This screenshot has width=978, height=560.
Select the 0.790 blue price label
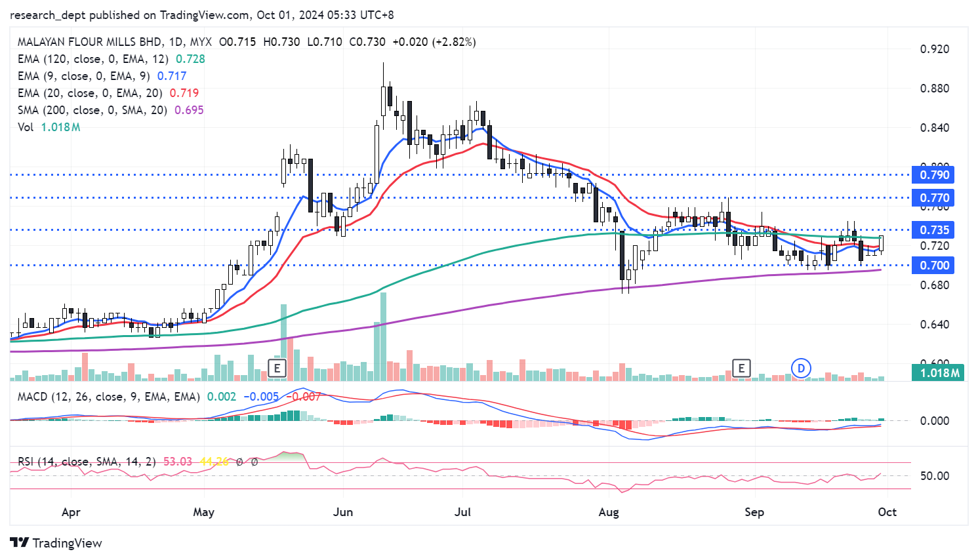[x=934, y=175]
